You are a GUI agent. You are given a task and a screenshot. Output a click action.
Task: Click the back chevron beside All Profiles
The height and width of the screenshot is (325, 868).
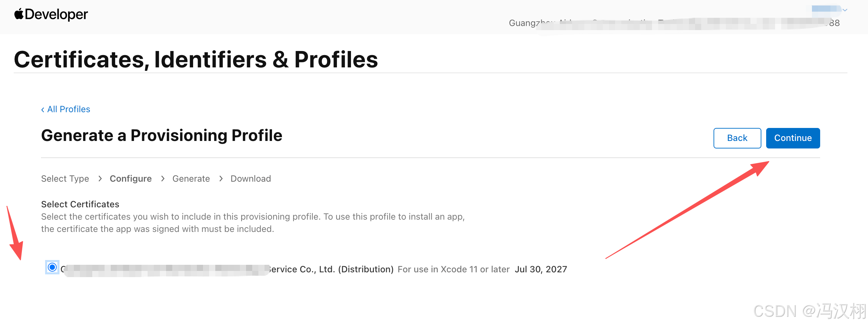[43, 109]
